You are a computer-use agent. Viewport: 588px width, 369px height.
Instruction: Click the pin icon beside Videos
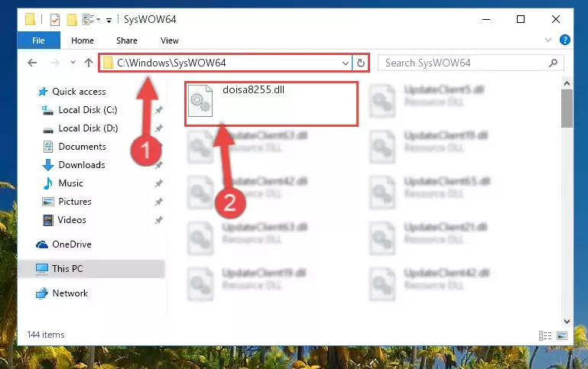tap(159, 220)
